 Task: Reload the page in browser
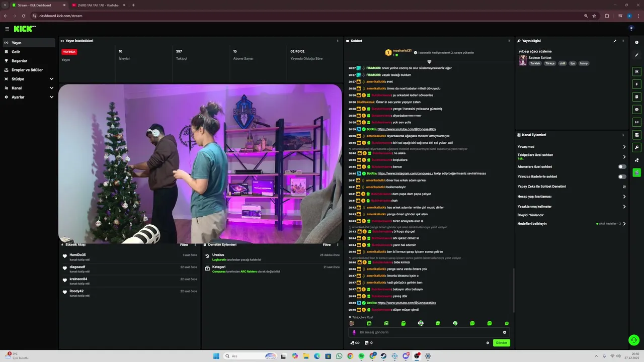tap(23, 16)
